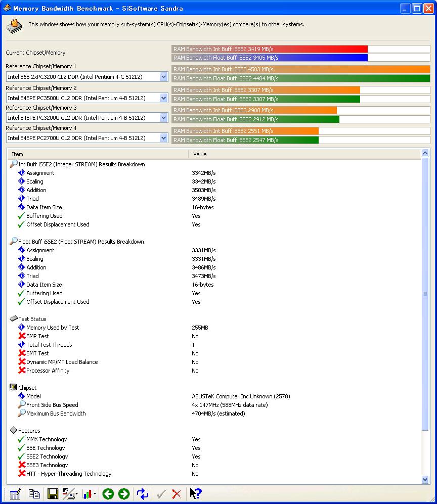Screen dimensions: 437x504
Task: Click blue Float Buff iSSE2 3405 MB/s bar
Action: point(270,58)
